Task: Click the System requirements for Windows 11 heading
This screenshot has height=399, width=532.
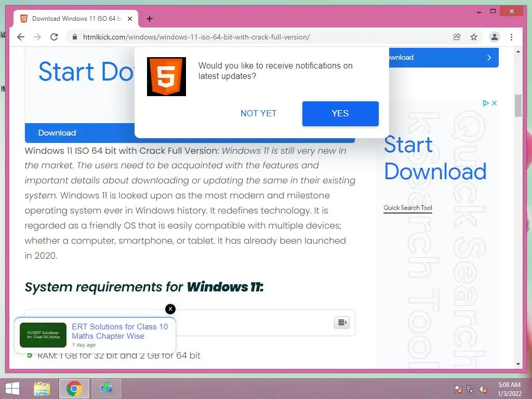Action: click(x=144, y=287)
